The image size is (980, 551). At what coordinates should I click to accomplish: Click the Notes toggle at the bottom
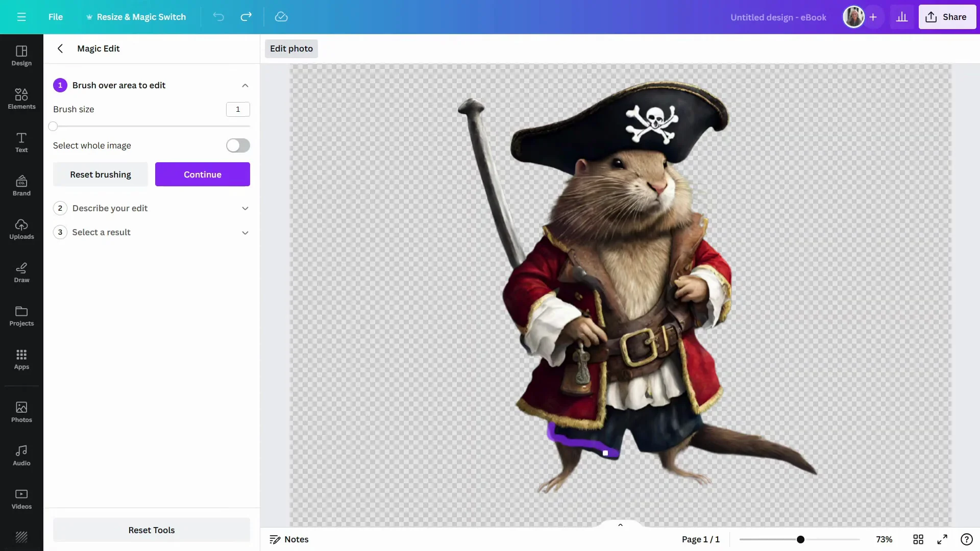pos(289,539)
